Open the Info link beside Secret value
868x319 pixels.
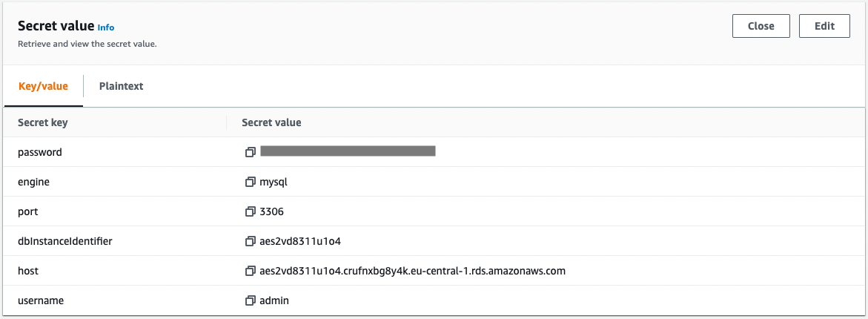click(106, 27)
